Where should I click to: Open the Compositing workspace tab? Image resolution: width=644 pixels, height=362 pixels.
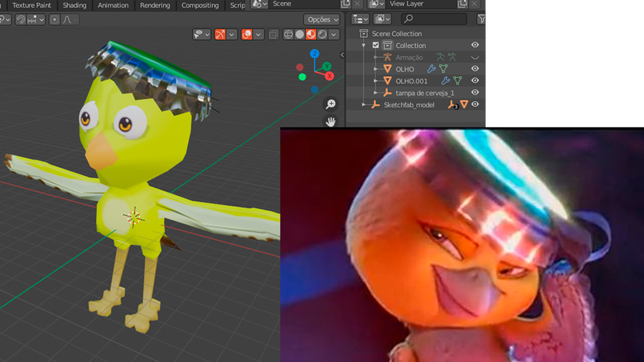tap(200, 5)
